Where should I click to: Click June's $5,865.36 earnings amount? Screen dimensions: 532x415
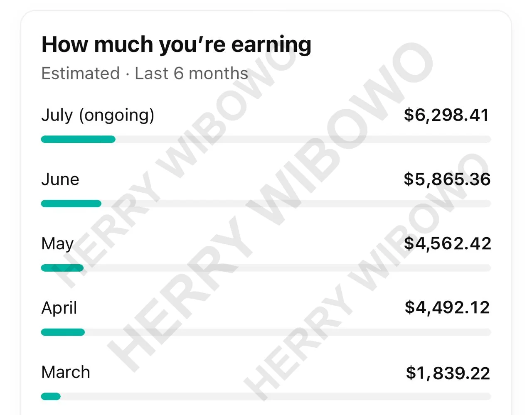[447, 179]
